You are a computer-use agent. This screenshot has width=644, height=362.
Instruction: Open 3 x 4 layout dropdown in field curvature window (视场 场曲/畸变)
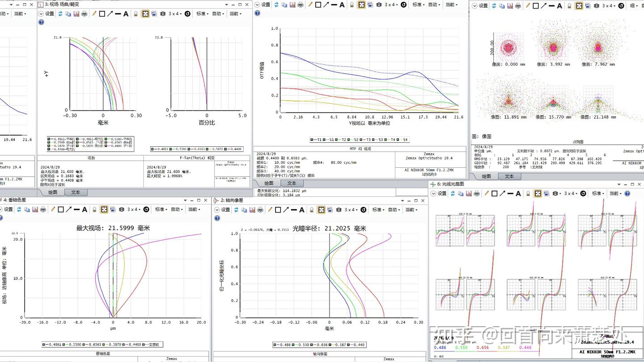[x=175, y=14]
